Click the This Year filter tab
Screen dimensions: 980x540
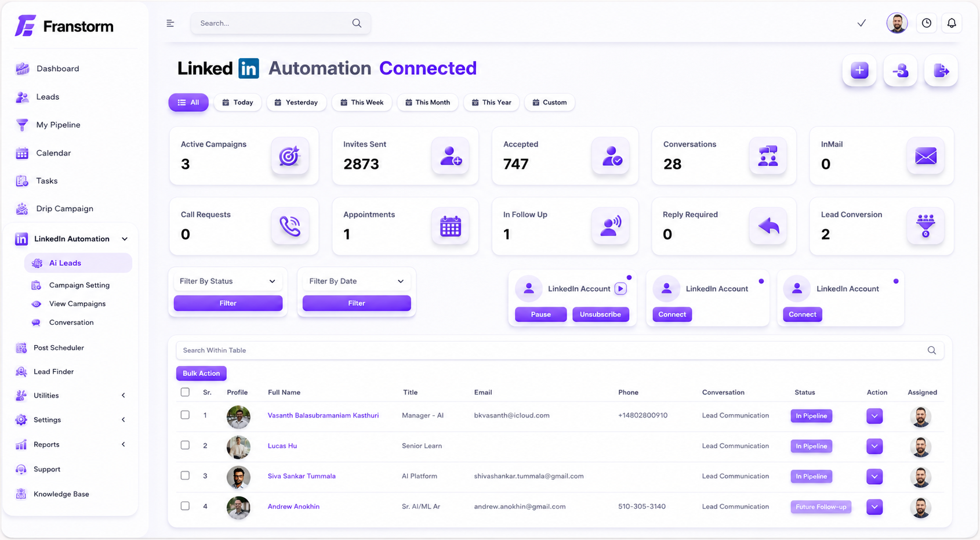click(491, 103)
